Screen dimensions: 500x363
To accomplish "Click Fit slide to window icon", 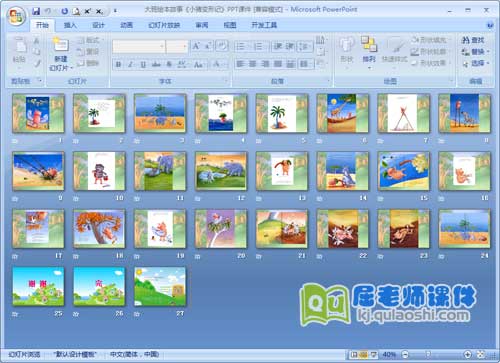I will [x=481, y=354].
